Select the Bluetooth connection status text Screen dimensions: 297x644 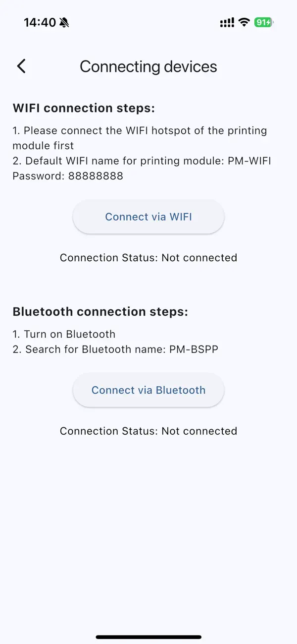[148, 431]
